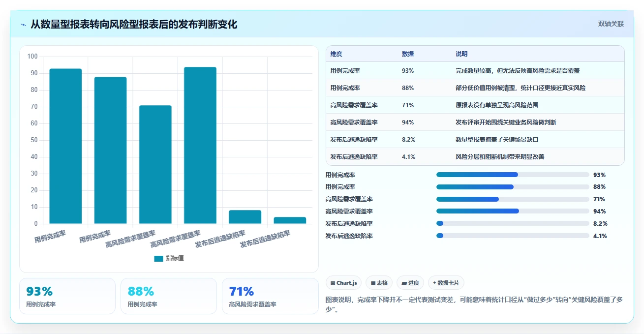Click description 发布评审开始围绕关键业务风险做判断
The height and width of the screenshot is (334, 644).
506,122
